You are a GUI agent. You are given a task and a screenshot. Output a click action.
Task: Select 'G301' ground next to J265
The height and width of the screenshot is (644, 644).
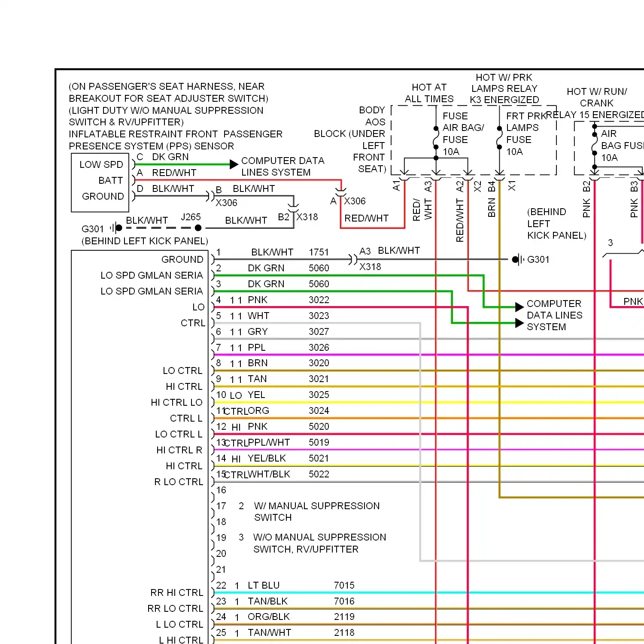[93, 229]
